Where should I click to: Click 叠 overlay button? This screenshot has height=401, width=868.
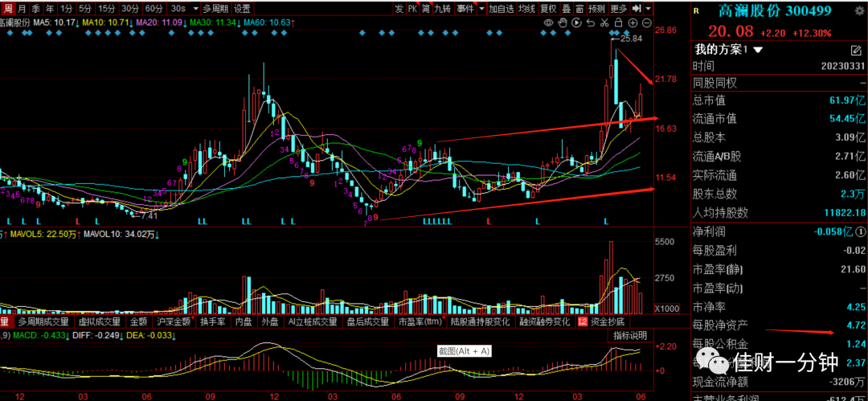pos(566,8)
